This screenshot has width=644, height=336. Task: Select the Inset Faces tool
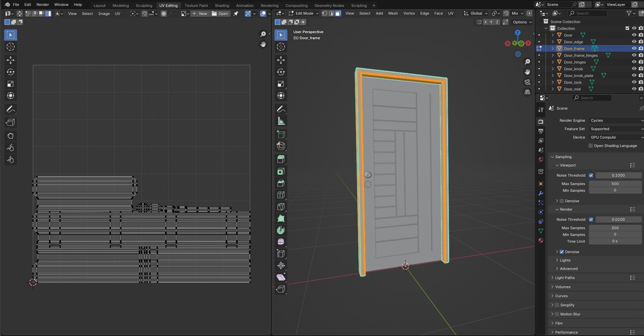pos(281,171)
